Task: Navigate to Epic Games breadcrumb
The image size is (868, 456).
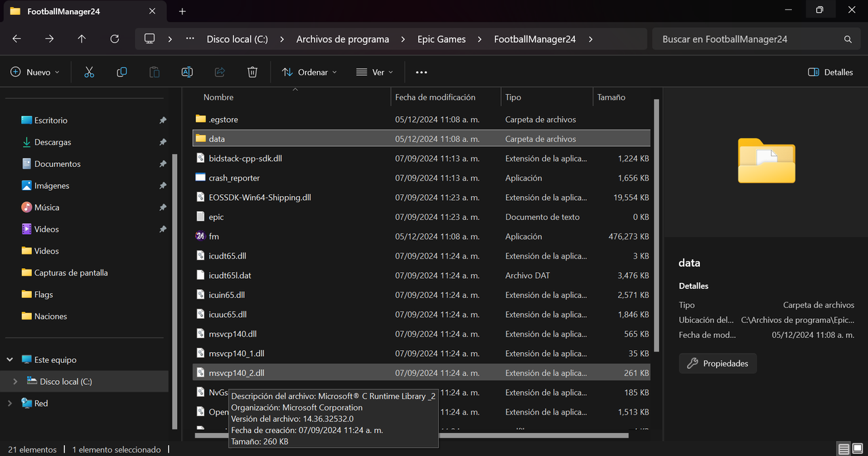Action: pyautogui.click(x=441, y=39)
